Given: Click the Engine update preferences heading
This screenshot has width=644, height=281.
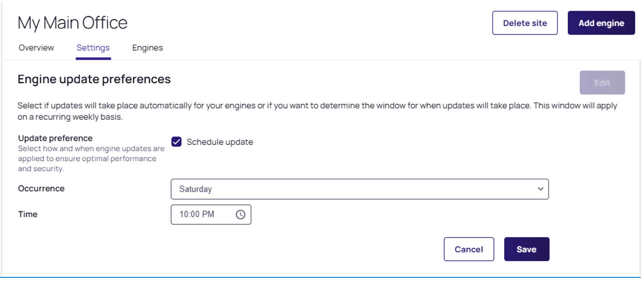Looking at the screenshot, I should (x=94, y=79).
